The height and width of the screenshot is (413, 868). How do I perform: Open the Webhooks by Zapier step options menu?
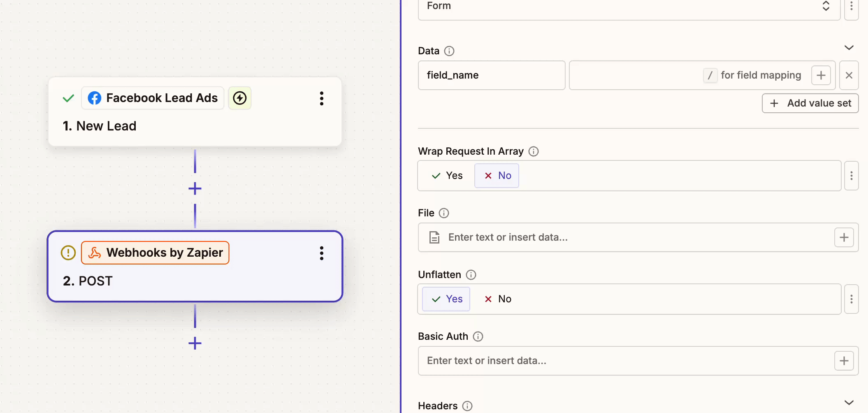pyautogui.click(x=322, y=253)
